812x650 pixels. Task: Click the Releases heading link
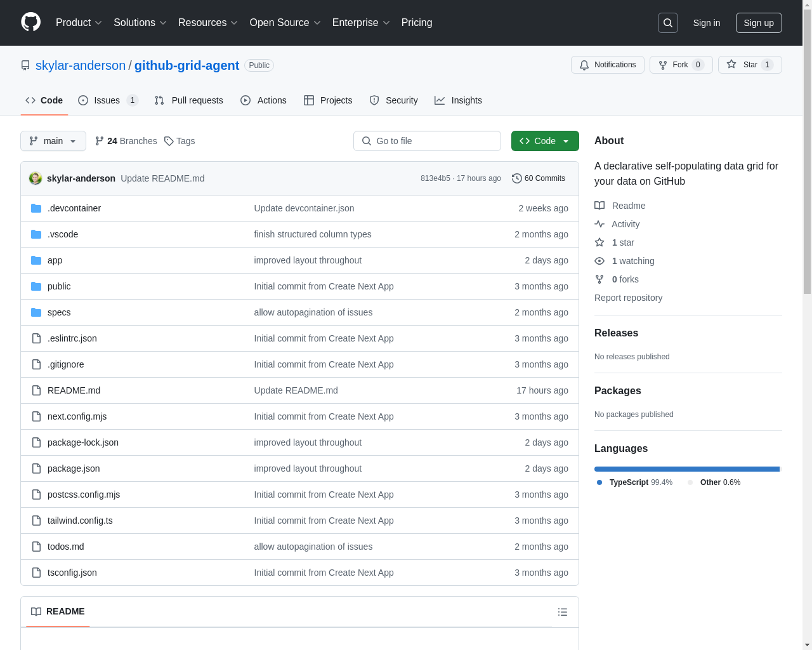616,333
